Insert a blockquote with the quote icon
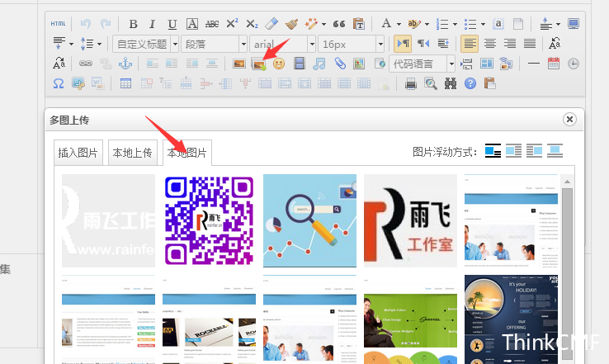 tap(339, 24)
